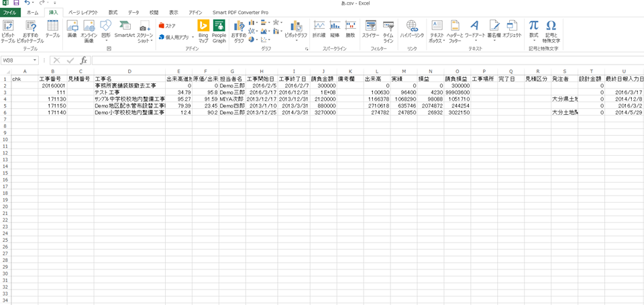This screenshot has height=305, width=644.
Task: Click into the formula bar
Action: coord(368,60)
